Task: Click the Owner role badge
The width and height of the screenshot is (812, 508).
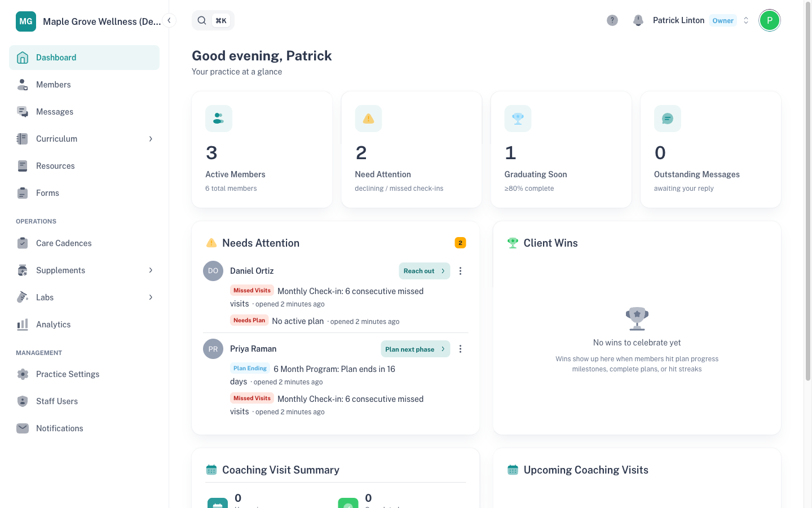Action: 723,20
